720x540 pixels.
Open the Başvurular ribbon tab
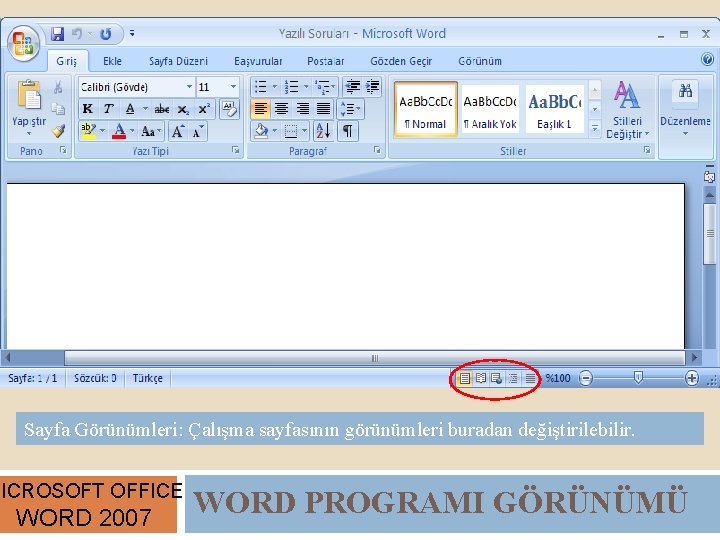[x=258, y=61]
